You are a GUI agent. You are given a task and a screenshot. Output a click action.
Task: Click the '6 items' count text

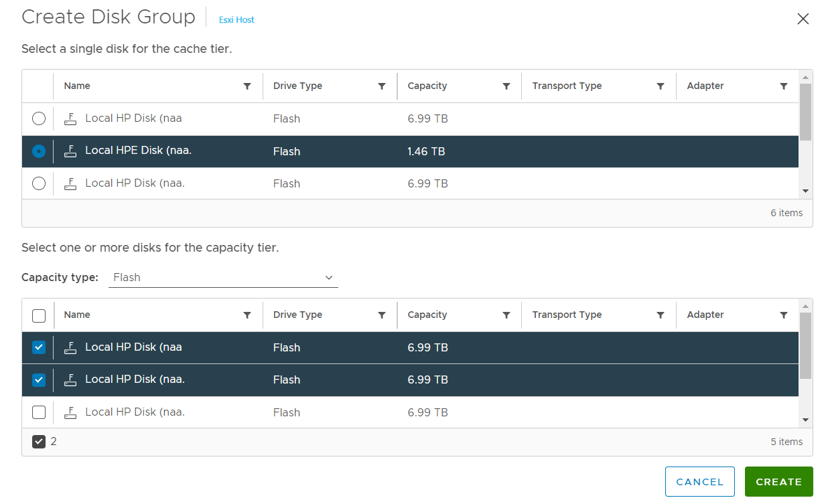pos(786,213)
